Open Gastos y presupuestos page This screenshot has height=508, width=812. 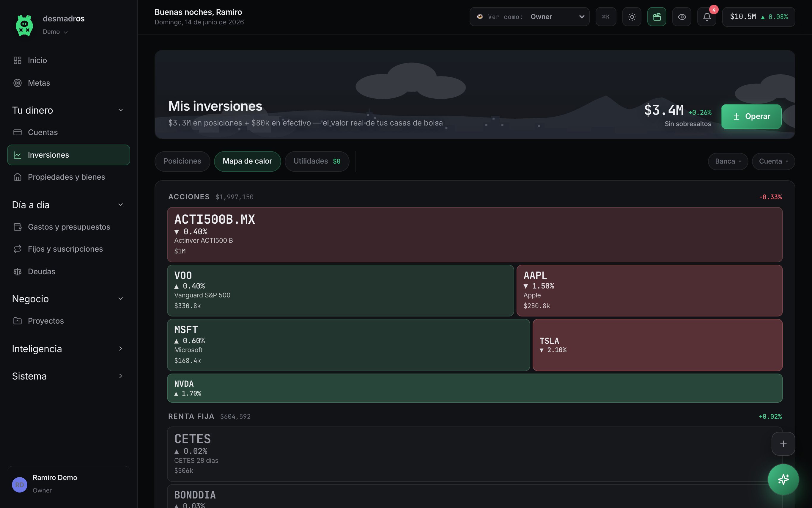[x=68, y=227]
